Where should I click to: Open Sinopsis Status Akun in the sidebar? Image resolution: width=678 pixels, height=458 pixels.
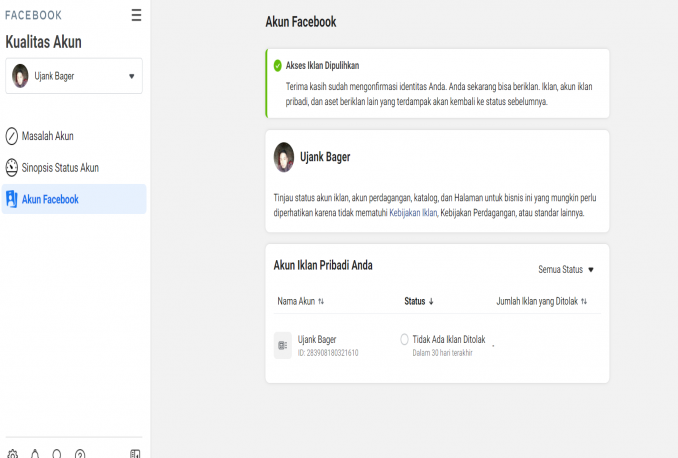pyautogui.click(x=60, y=168)
